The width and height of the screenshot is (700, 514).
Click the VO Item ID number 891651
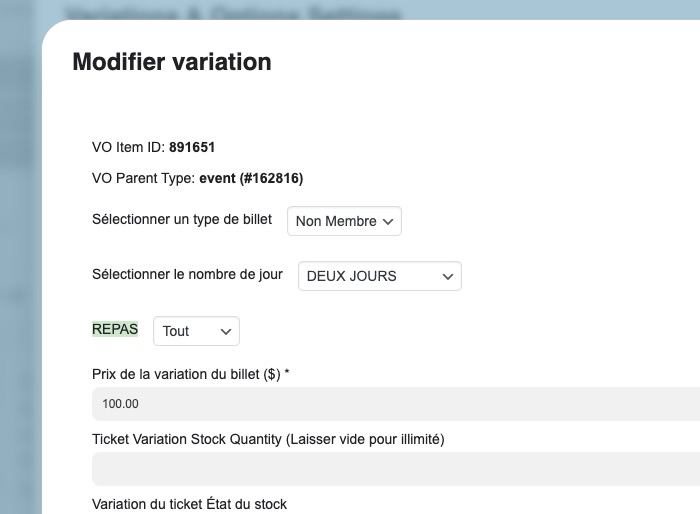click(x=192, y=147)
